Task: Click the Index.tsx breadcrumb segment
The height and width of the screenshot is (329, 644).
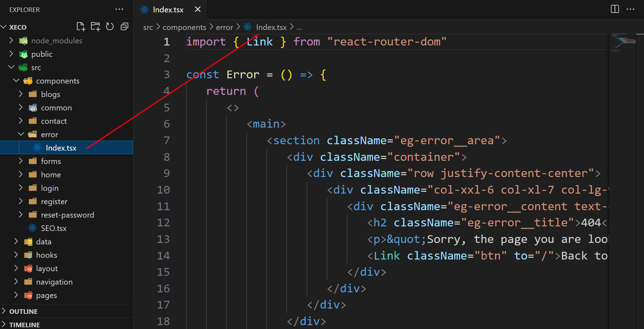Action: click(271, 27)
